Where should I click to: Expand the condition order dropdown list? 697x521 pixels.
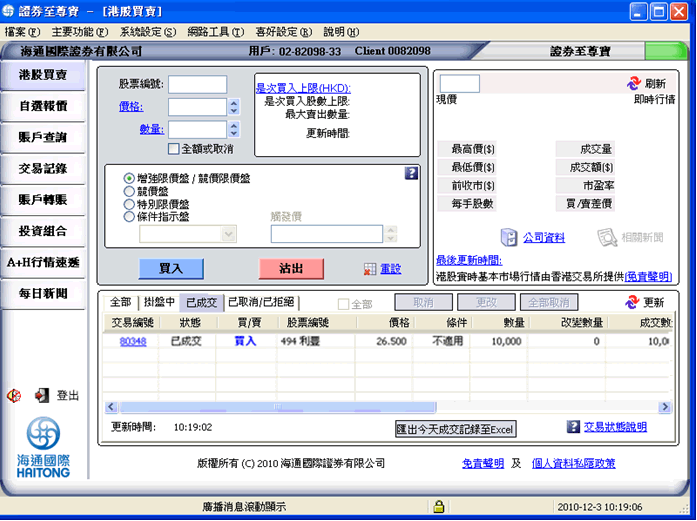pyautogui.click(x=228, y=234)
